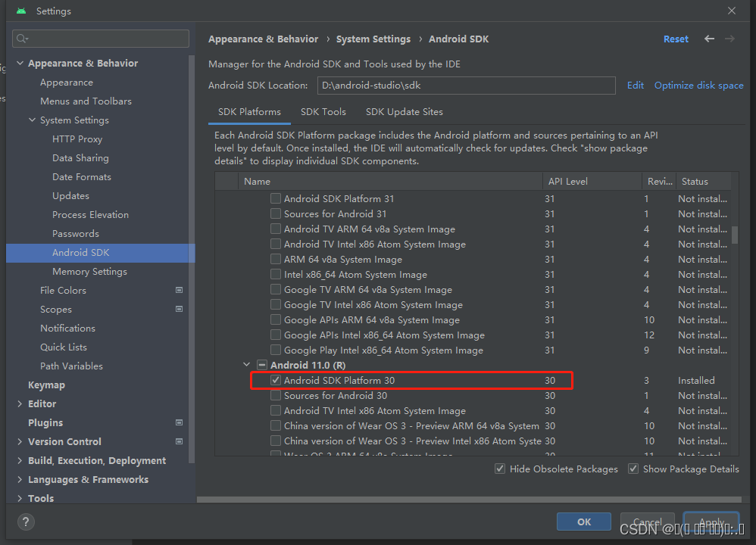Collapse the System Settings tree node
756x545 pixels.
click(x=33, y=120)
